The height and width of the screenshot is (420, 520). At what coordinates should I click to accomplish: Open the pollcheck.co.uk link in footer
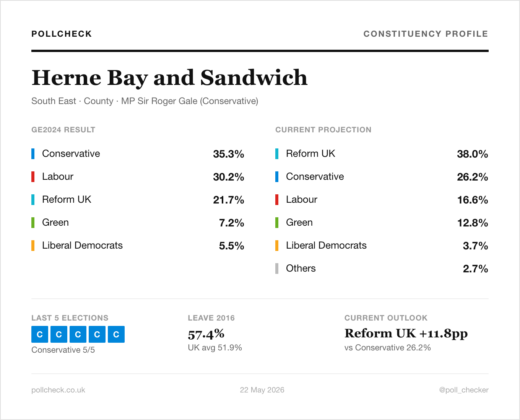[58, 390]
